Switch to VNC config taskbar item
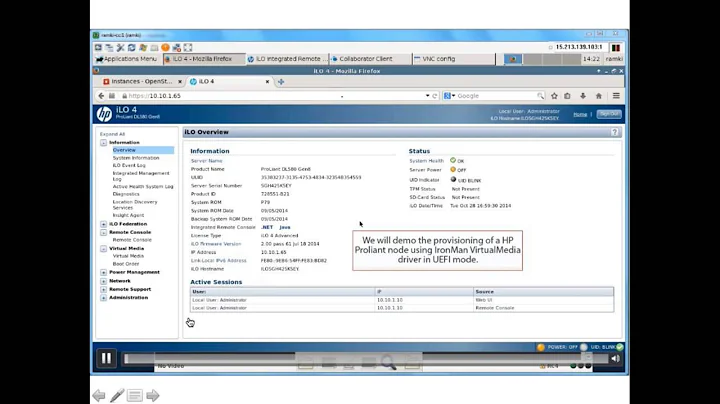Viewport: 720px width, 404px height. [x=454, y=59]
